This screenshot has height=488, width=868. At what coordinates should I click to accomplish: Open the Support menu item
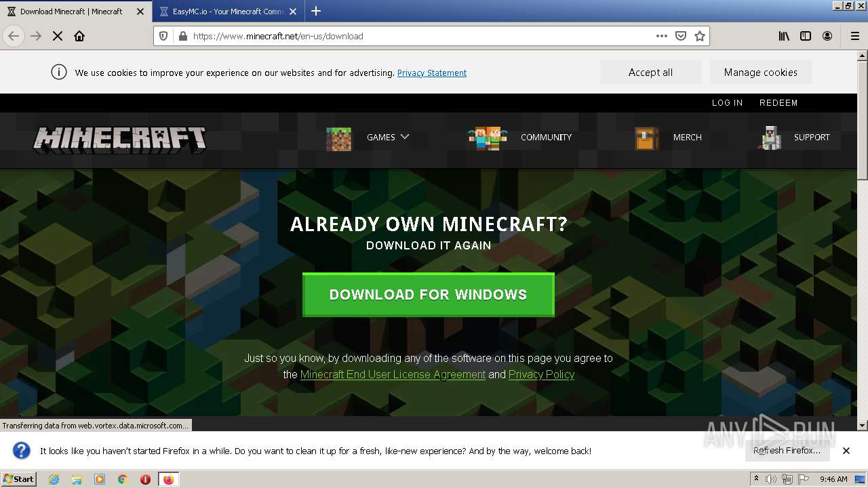coord(812,137)
